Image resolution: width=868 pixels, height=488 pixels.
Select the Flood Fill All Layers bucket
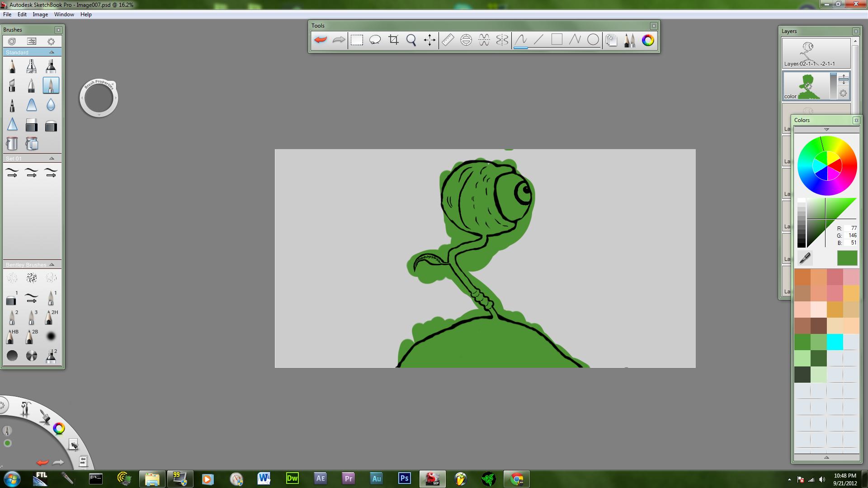click(x=31, y=144)
